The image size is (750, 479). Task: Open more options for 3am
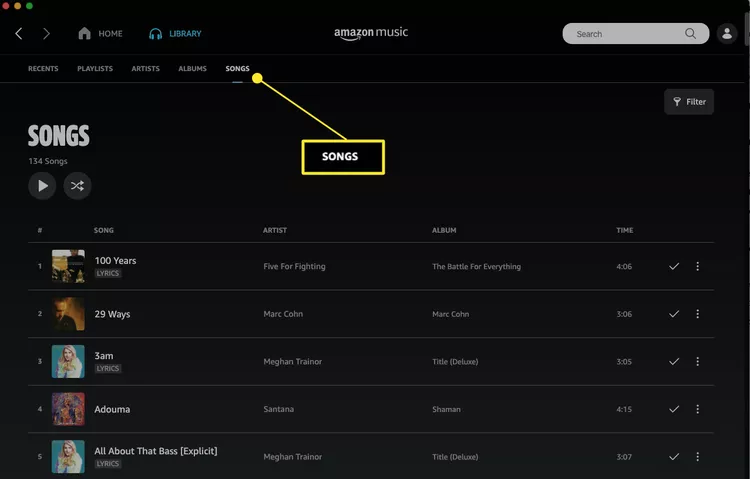pyautogui.click(x=697, y=361)
